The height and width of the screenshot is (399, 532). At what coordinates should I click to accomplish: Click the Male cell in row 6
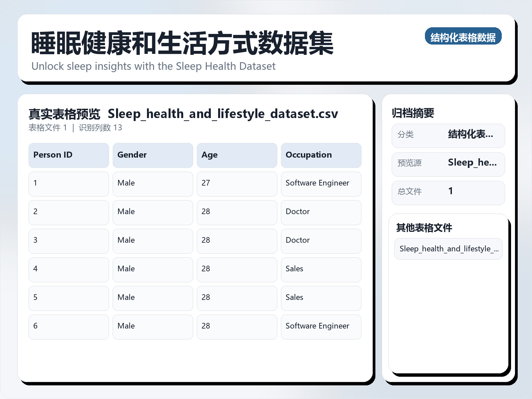[x=153, y=327]
